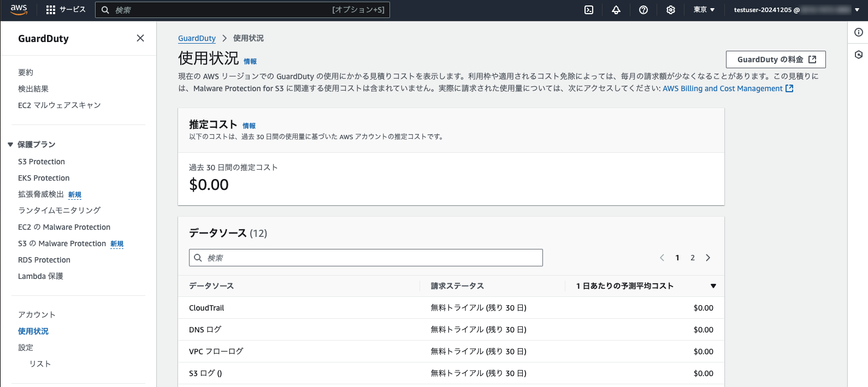
Task: Click the DNS ログ data source row
Action: 451,330
